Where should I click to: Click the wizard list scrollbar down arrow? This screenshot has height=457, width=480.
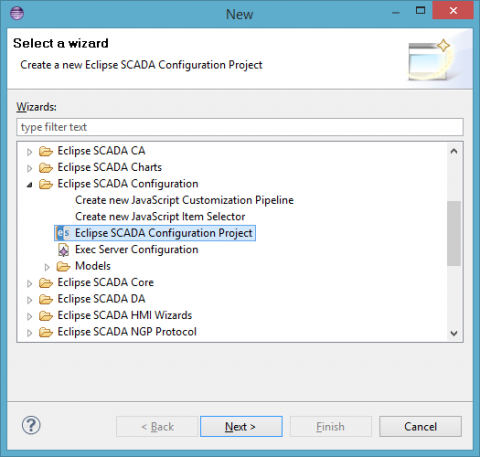(454, 333)
